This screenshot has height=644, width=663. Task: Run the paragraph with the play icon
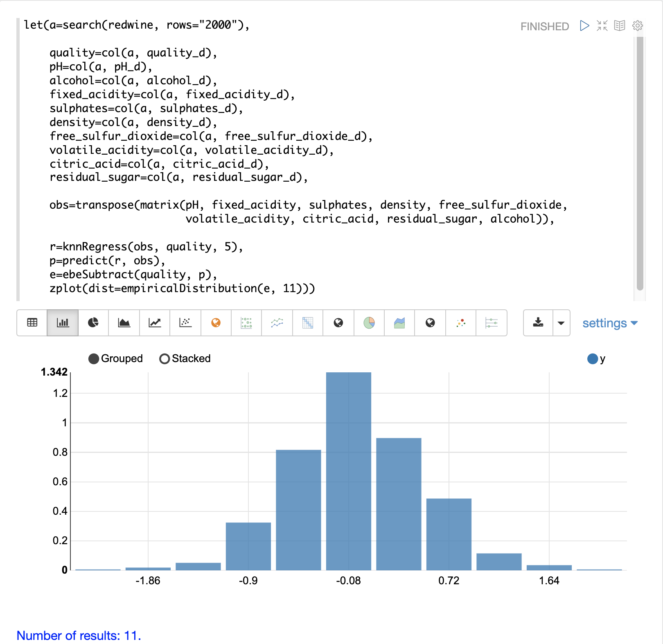pos(584,26)
